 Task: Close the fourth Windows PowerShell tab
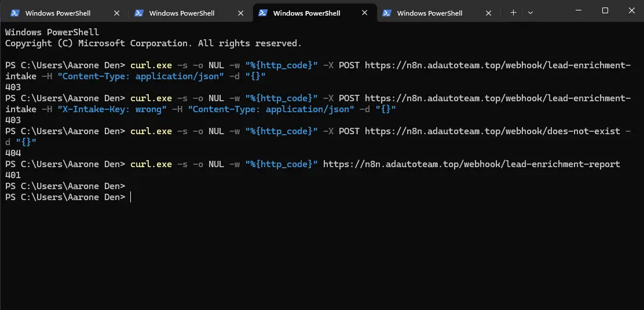488,13
